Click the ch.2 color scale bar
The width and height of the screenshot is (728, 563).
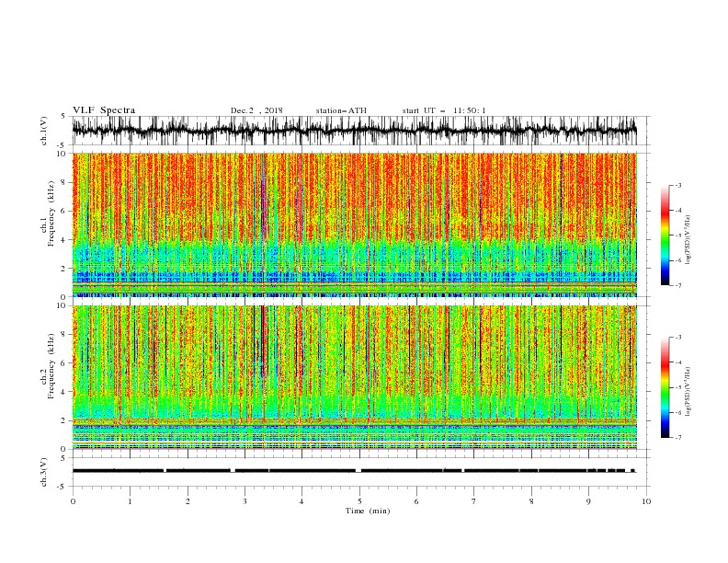pos(665,387)
